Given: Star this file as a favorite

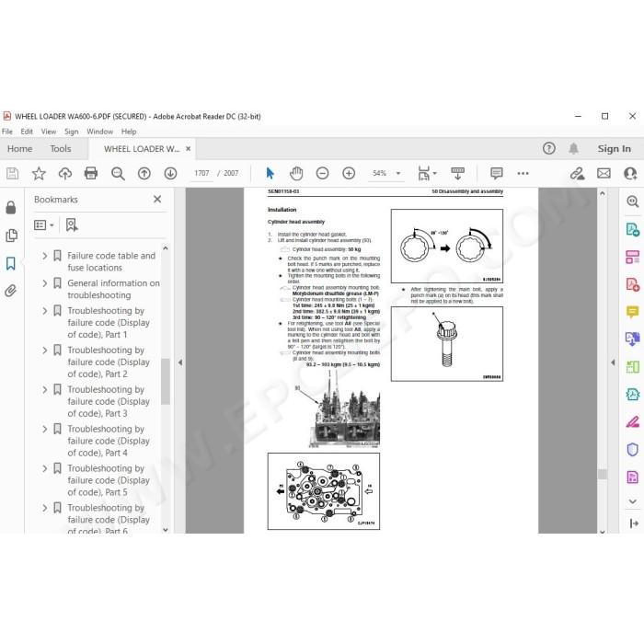Looking at the screenshot, I should click(39, 173).
